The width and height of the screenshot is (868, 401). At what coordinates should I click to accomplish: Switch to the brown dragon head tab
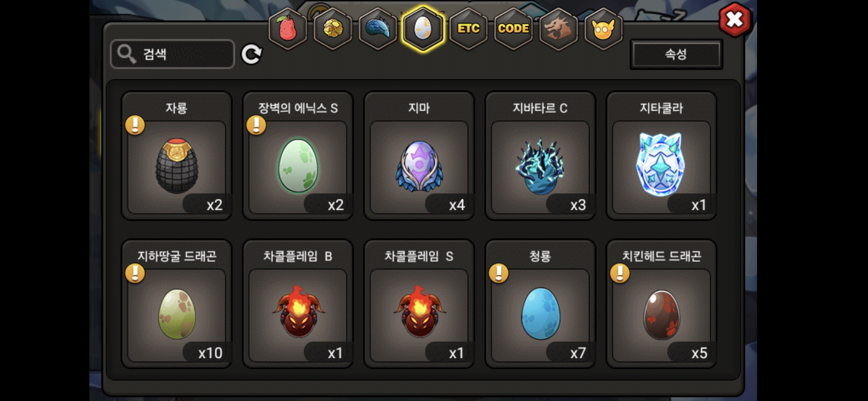[558, 29]
